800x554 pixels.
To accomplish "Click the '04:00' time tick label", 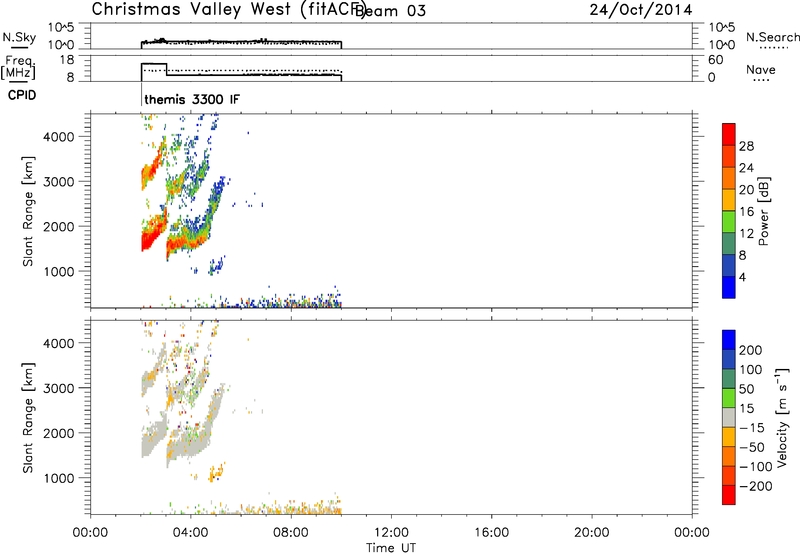I will point(191,533).
